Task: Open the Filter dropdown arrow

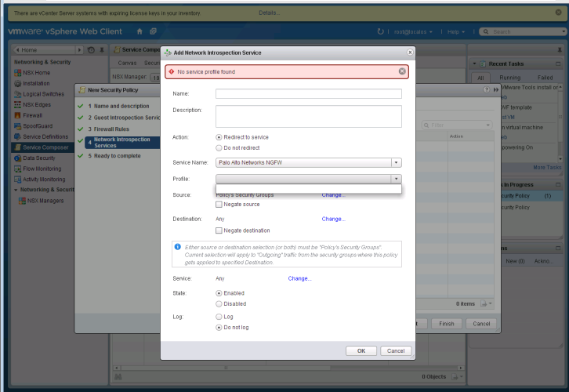Action: [x=488, y=125]
